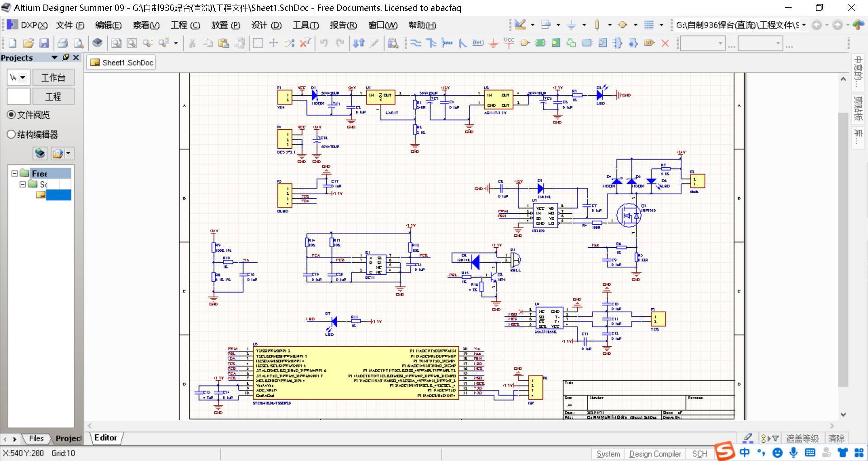Select the place bus tool
This screenshot has height=461, width=868.
[x=431, y=43]
